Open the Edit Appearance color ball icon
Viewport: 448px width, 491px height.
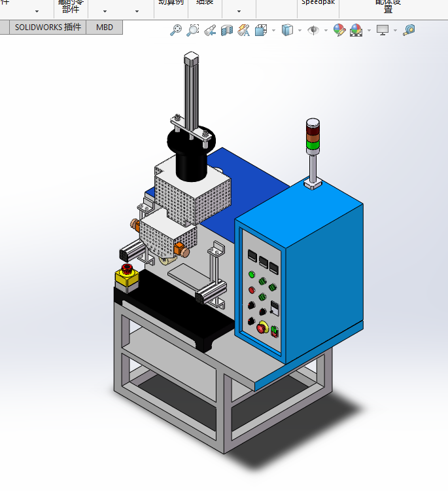339,30
